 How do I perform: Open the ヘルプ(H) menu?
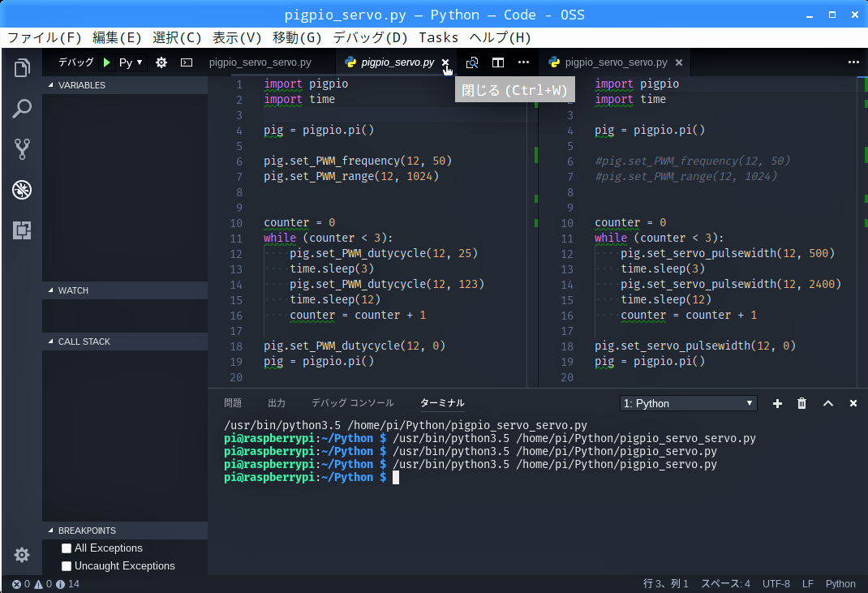point(500,37)
